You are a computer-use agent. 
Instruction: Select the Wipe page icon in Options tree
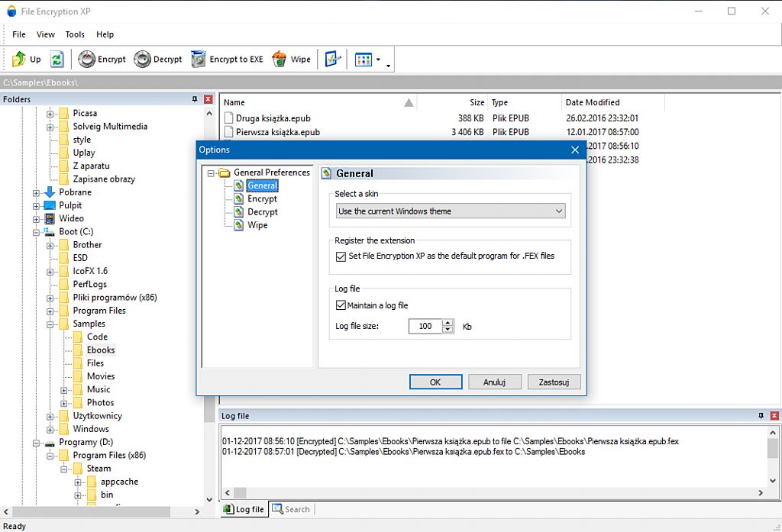(x=239, y=225)
